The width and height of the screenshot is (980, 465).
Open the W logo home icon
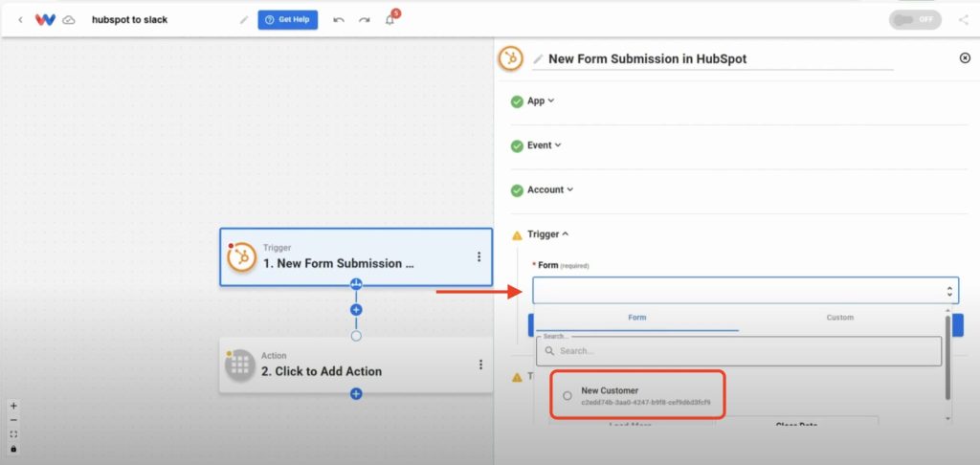click(45, 20)
